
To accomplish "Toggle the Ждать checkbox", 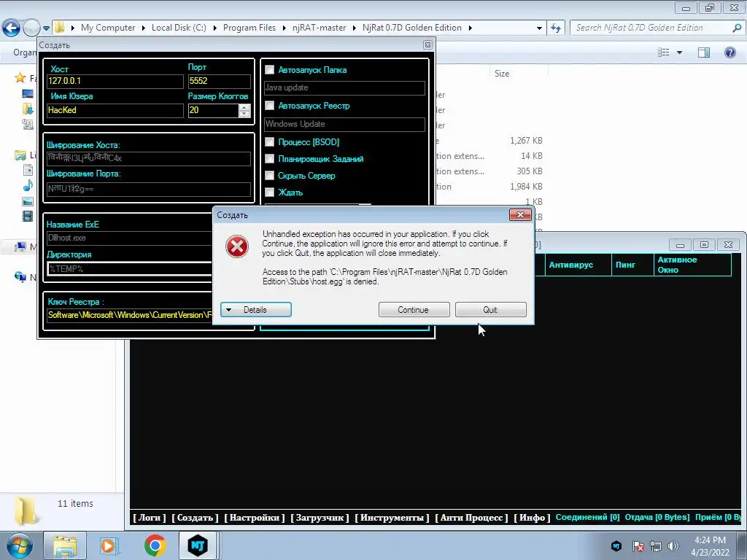I will point(270,192).
